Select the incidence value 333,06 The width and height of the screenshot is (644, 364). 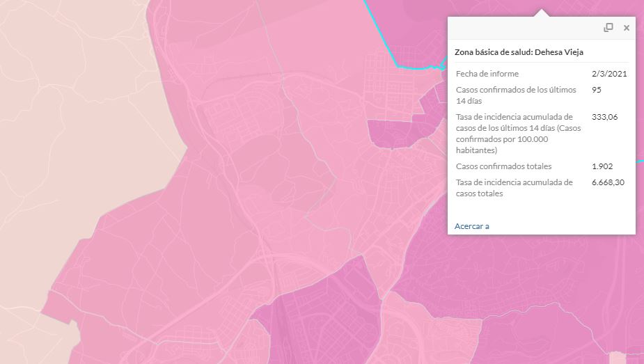(x=604, y=117)
